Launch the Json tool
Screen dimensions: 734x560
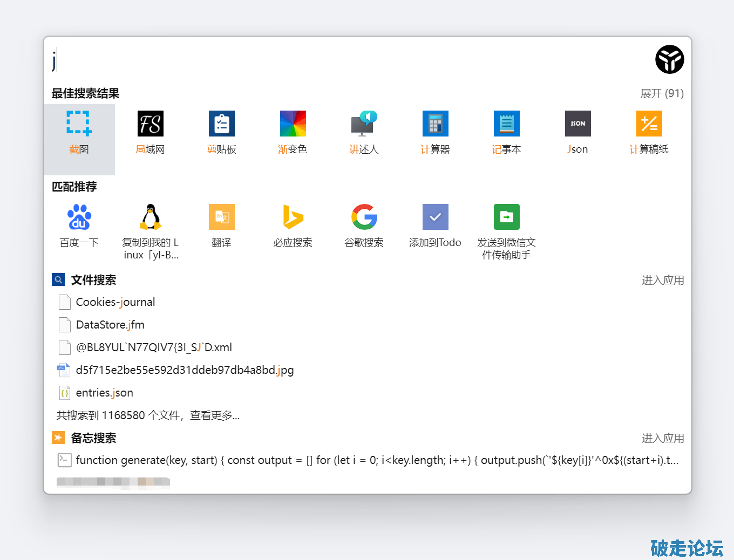click(577, 133)
